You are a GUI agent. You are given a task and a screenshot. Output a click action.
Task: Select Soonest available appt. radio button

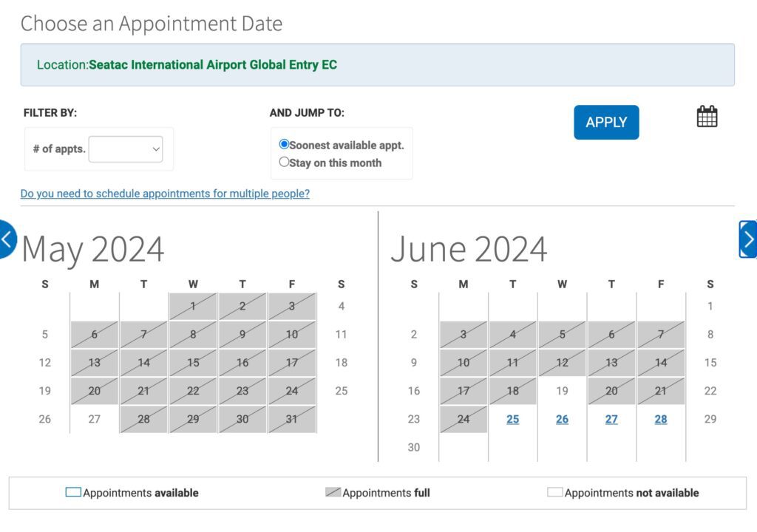click(284, 144)
